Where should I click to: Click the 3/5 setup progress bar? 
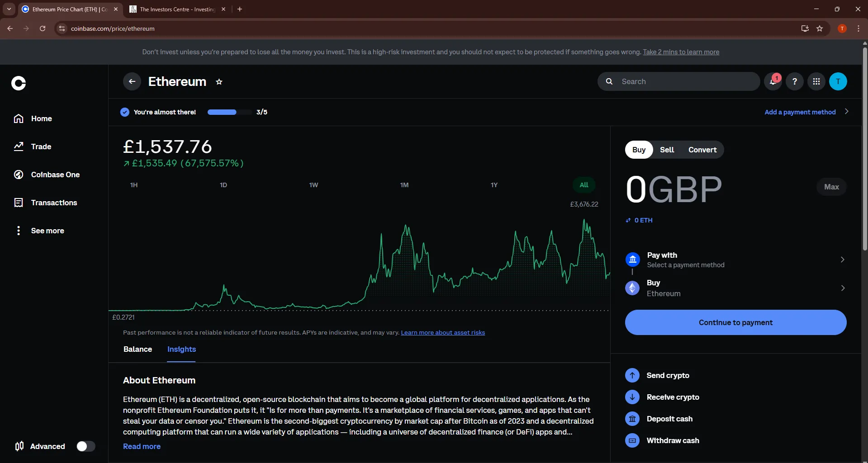tap(229, 112)
